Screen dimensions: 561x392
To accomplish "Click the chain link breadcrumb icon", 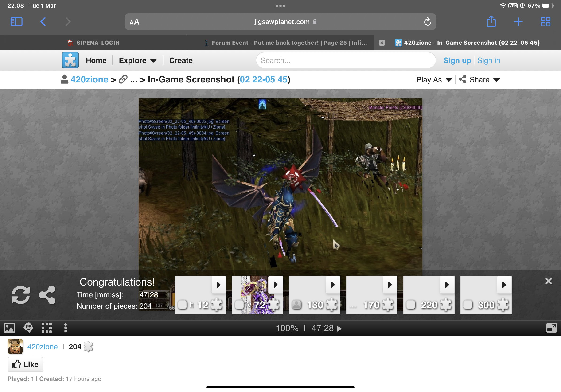I will click(123, 79).
